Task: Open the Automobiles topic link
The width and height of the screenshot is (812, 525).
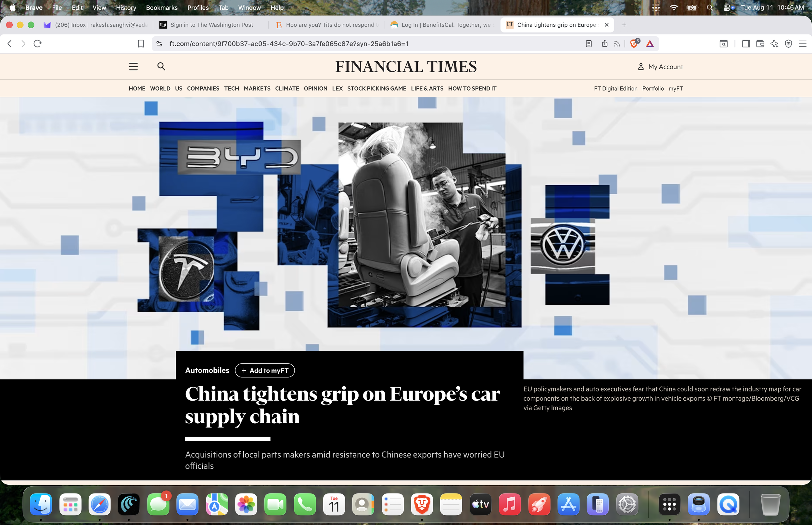Action: click(x=207, y=370)
